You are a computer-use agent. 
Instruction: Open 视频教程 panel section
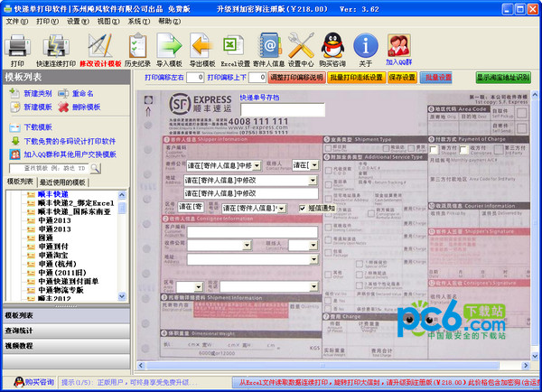tap(66, 346)
